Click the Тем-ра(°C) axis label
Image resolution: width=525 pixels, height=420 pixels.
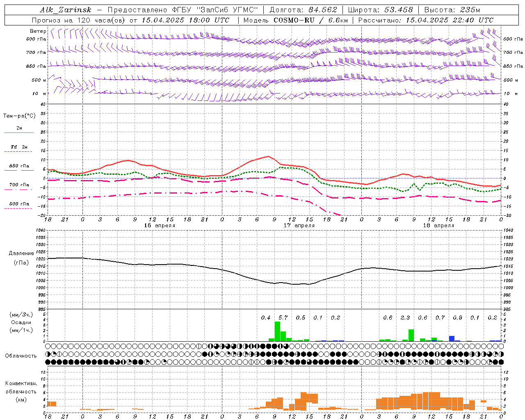(x=19, y=116)
